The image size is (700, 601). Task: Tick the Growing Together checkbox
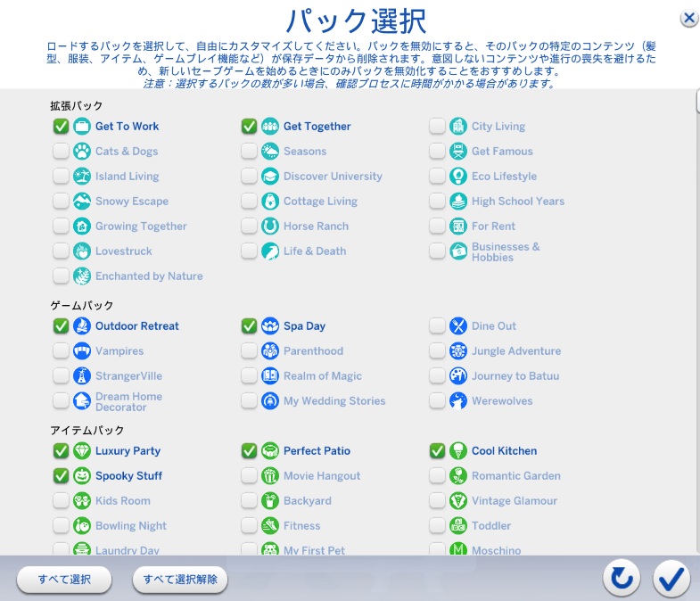coord(61,226)
